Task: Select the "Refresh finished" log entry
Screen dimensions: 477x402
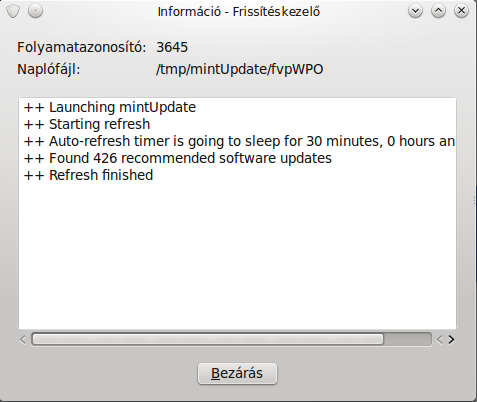Action: (x=88, y=175)
